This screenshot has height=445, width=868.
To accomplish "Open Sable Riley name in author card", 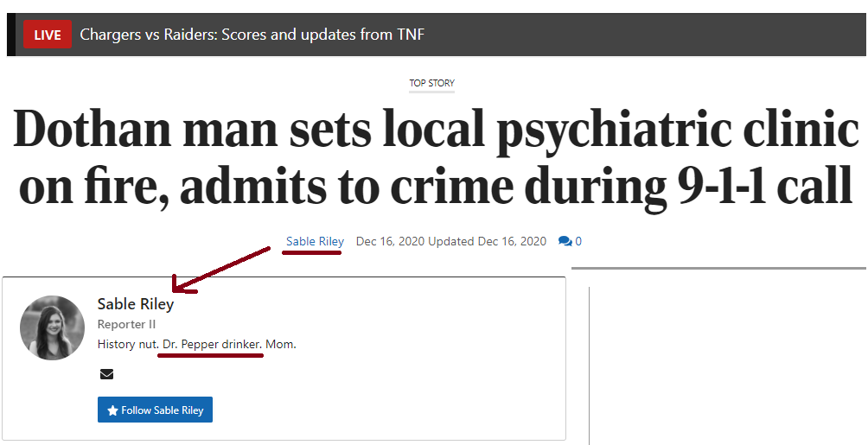I will pos(136,304).
